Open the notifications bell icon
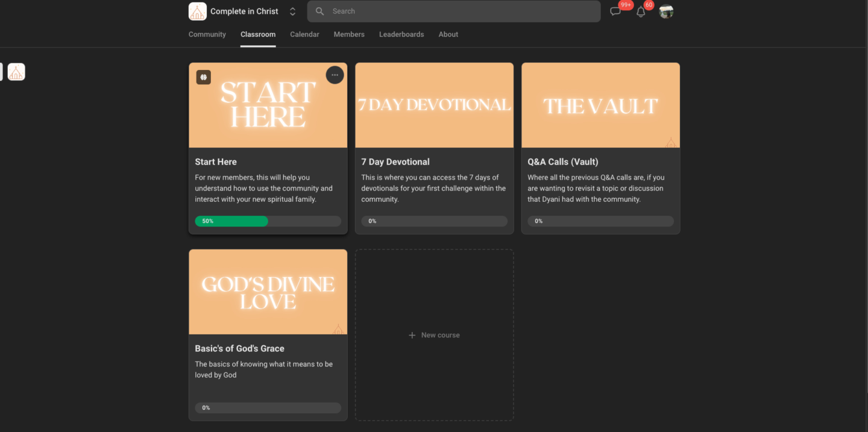 [x=641, y=11]
